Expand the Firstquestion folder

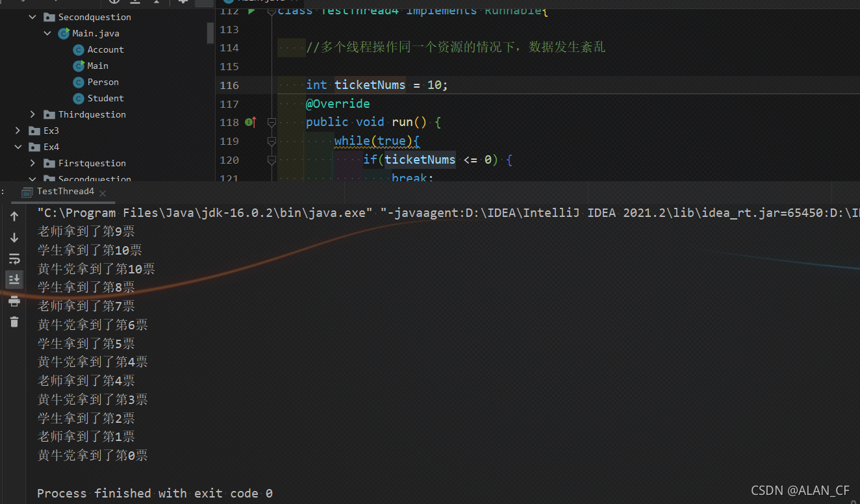33,163
